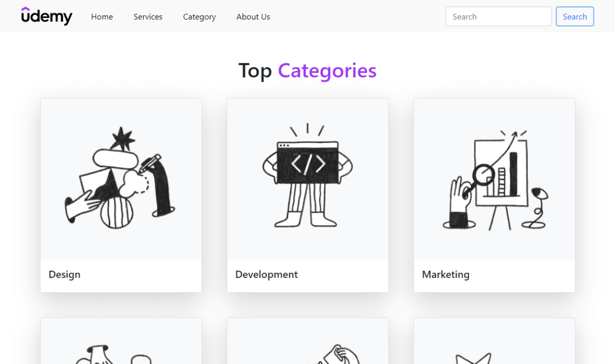Image resolution: width=615 pixels, height=364 pixels.
Task: Click the star shape in Design illustration
Action: click(123, 139)
